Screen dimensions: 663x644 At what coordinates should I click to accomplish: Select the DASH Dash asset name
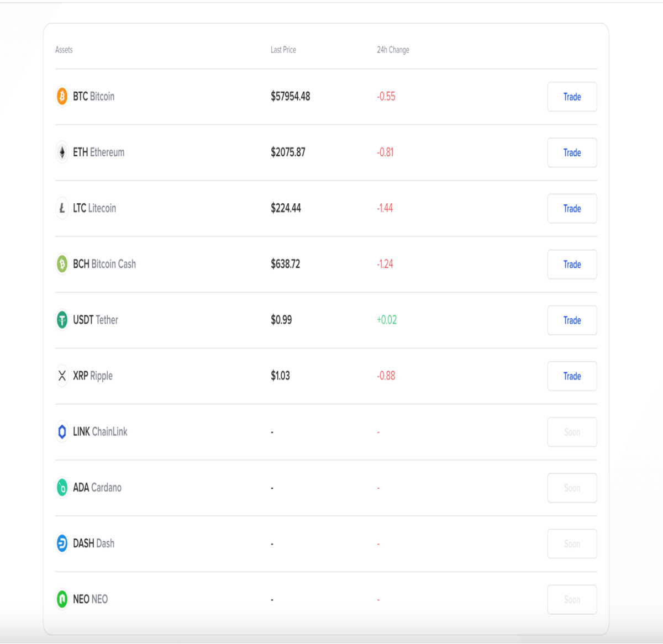pyautogui.click(x=94, y=543)
